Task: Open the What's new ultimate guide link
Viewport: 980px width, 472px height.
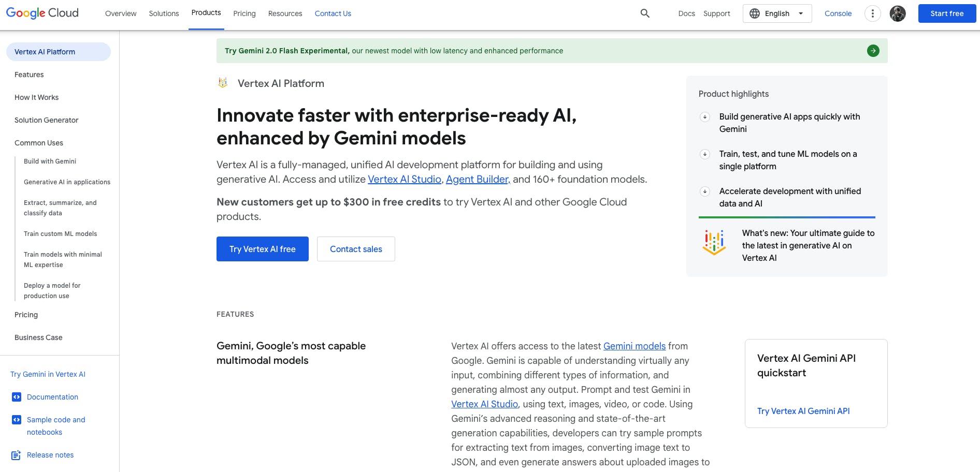Action: coord(808,245)
